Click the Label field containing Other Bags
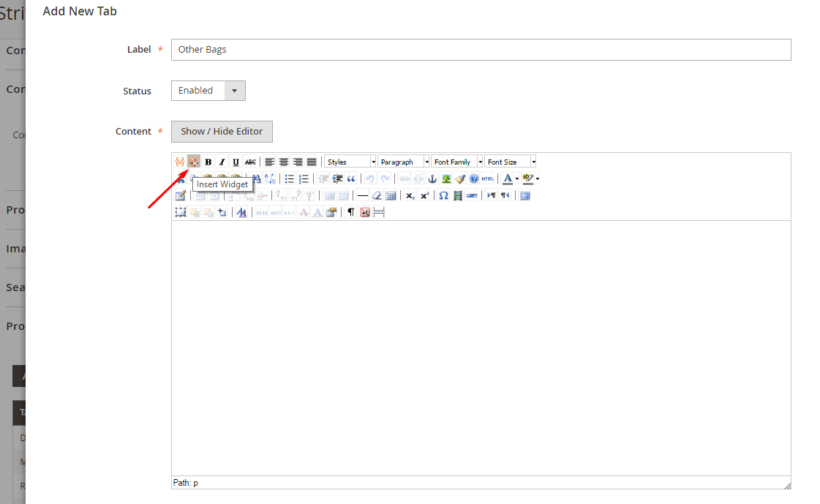The height and width of the screenshot is (504, 820). (x=481, y=50)
